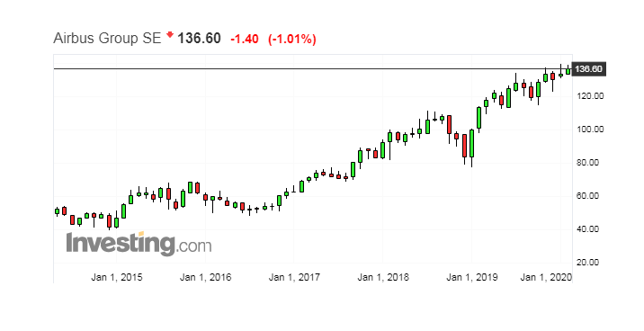This screenshot has width=644, height=331.
Task: Click the Airbus Group SE title
Action: [x=107, y=39]
